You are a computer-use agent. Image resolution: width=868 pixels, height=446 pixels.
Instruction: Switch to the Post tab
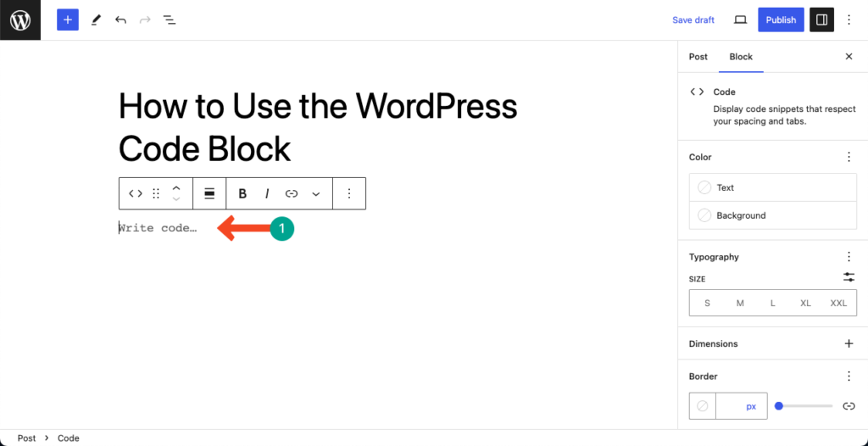[x=698, y=57]
